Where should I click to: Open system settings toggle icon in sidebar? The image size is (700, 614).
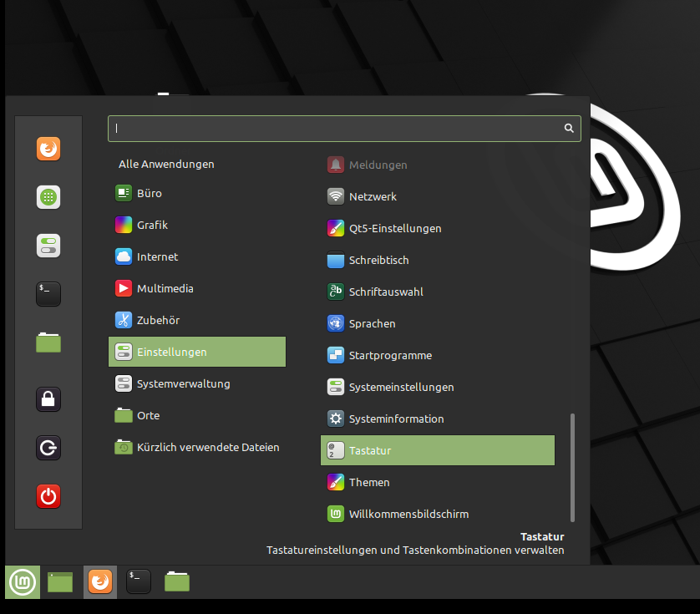pos(48,246)
